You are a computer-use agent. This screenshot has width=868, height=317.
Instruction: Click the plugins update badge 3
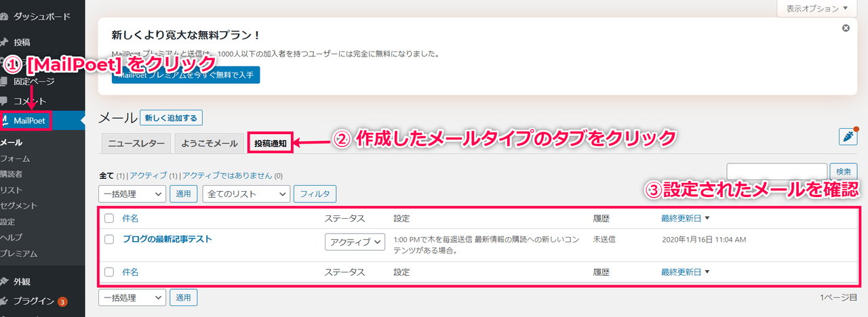[x=62, y=302]
